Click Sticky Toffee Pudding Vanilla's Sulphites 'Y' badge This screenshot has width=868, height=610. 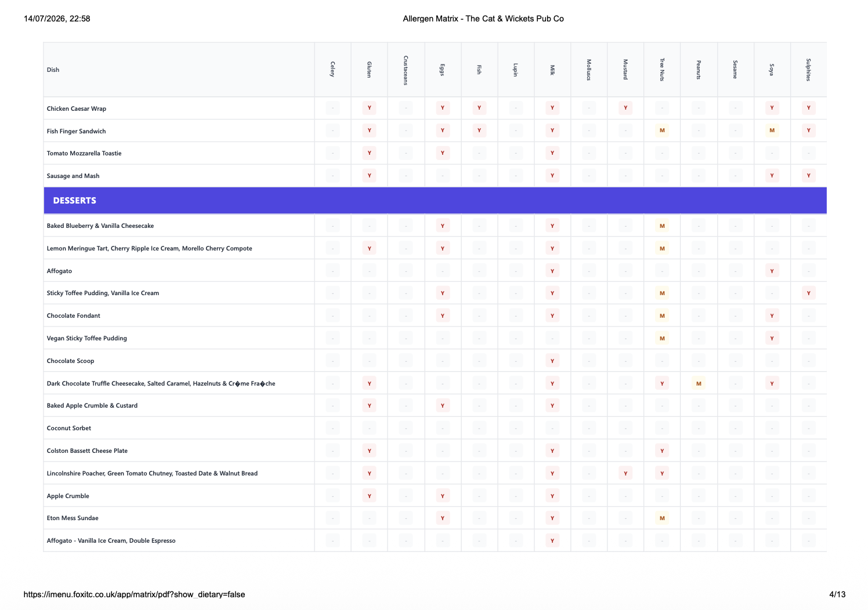point(808,293)
